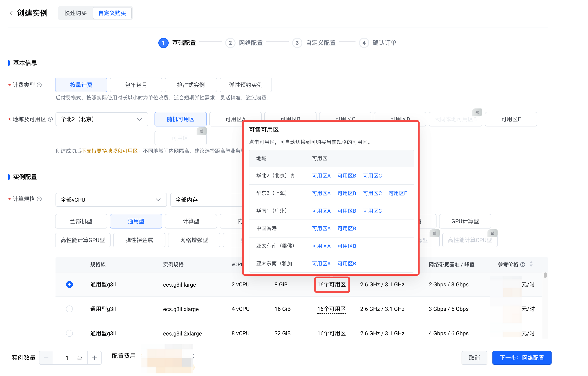Switch to the 快速购买 tab
588x376 pixels.
[x=76, y=13]
